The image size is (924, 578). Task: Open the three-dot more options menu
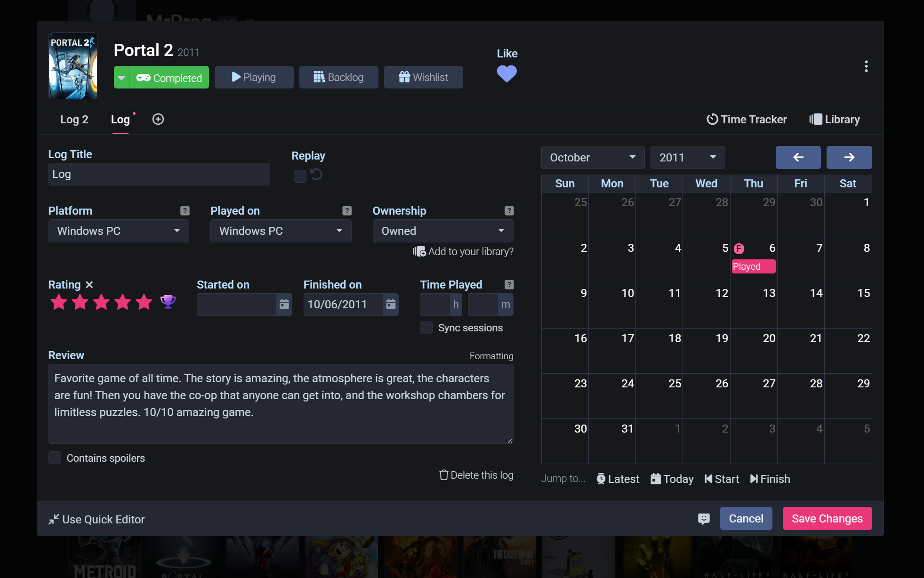point(866,66)
